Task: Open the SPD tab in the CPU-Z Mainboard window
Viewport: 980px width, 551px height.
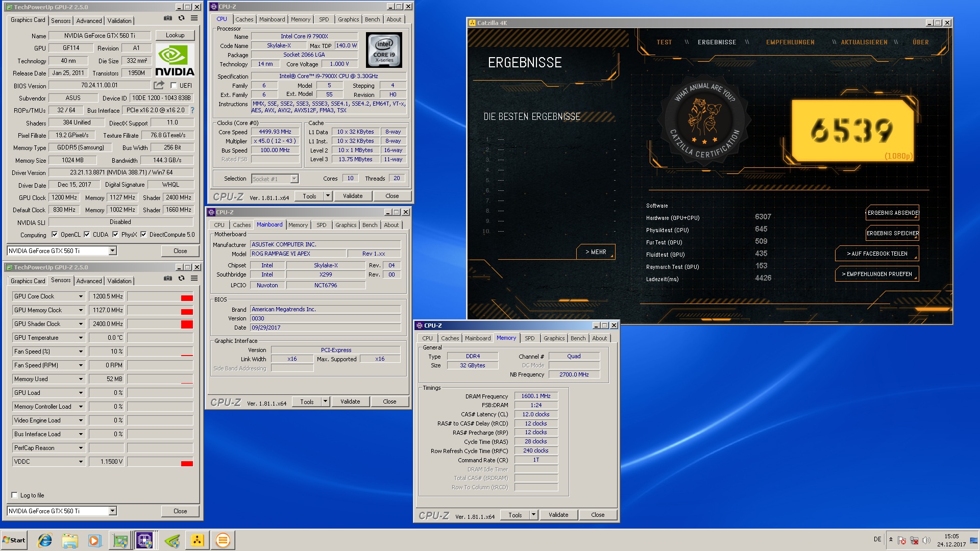Action: (321, 225)
